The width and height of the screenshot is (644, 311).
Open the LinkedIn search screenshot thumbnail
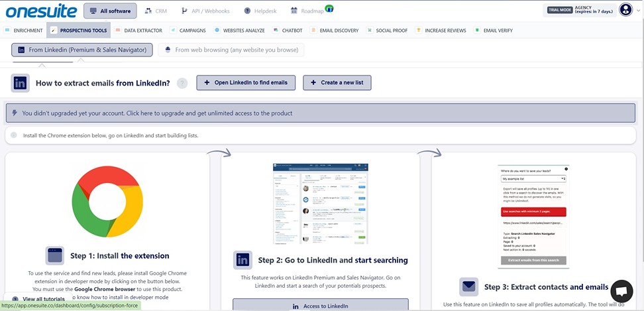point(321,204)
